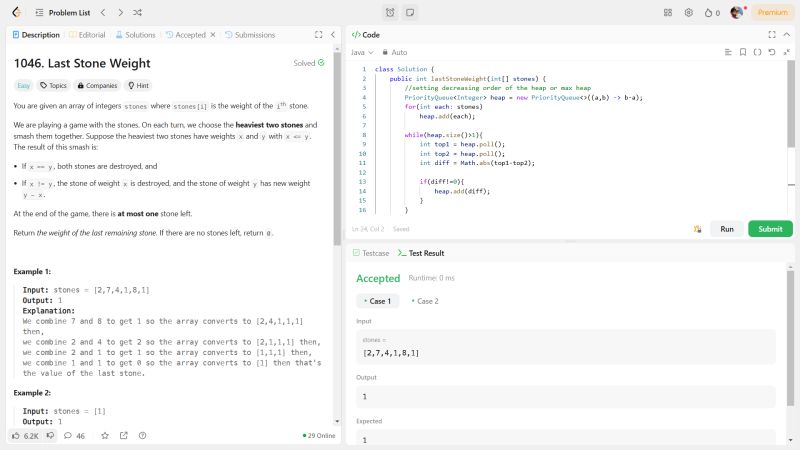View the streak fire counter
The width and height of the screenshot is (800, 450).
712,13
